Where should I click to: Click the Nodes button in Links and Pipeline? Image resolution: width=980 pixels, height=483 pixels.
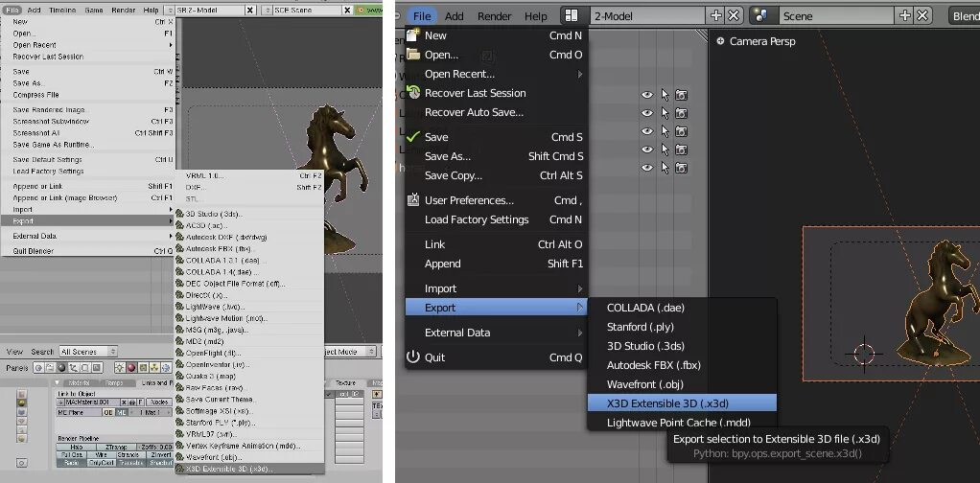coord(159,402)
